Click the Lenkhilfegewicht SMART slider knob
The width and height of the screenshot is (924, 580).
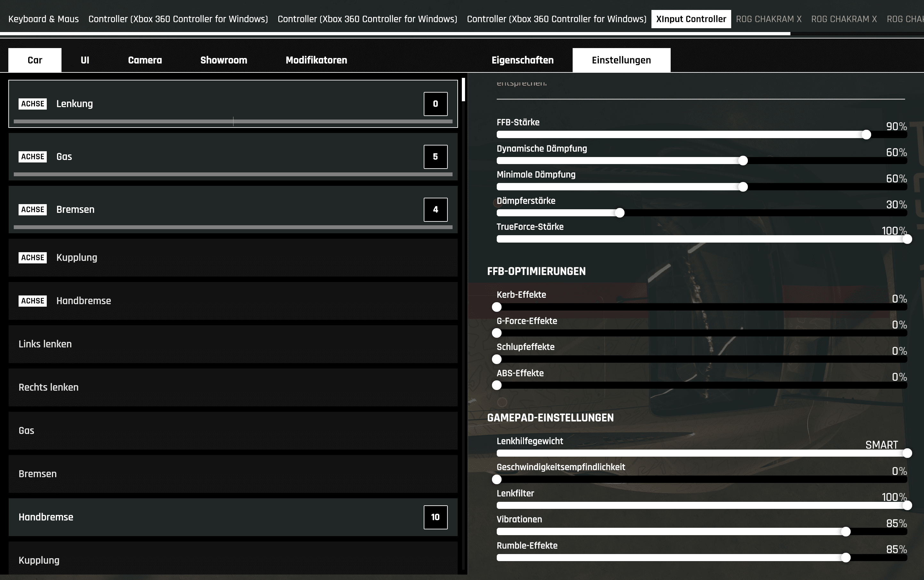(907, 453)
